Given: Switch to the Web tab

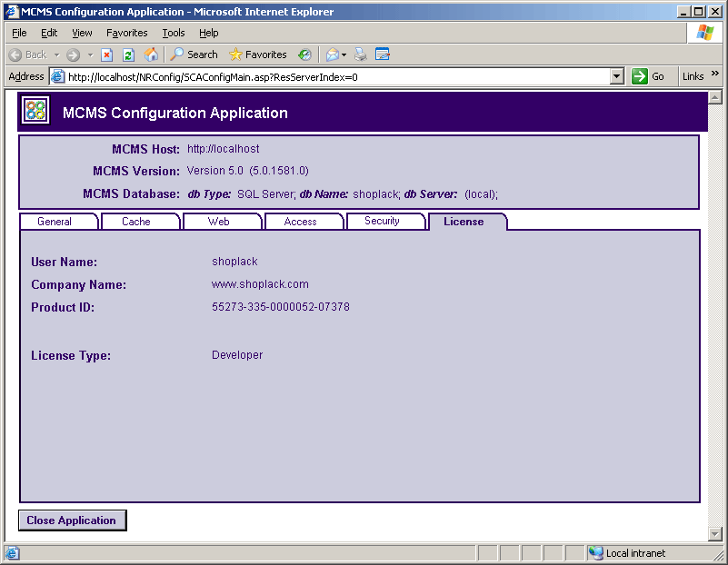Looking at the screenshot, I should click(x=223, y=222).
